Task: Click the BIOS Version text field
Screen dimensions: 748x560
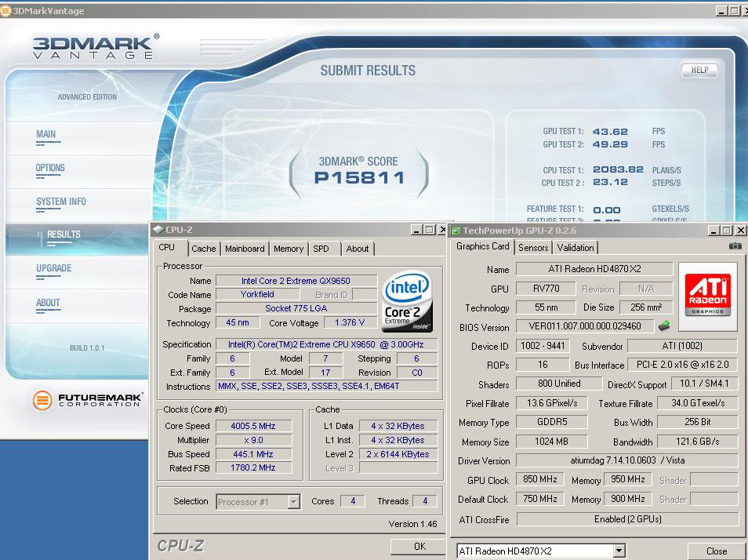Action: click(x=585, y=326)
